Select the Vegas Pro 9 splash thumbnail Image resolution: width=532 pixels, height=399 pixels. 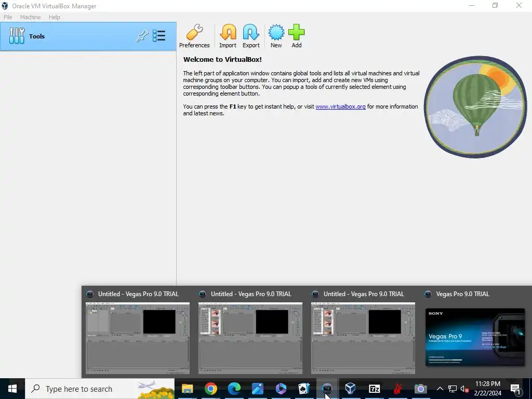pos(475,337)
